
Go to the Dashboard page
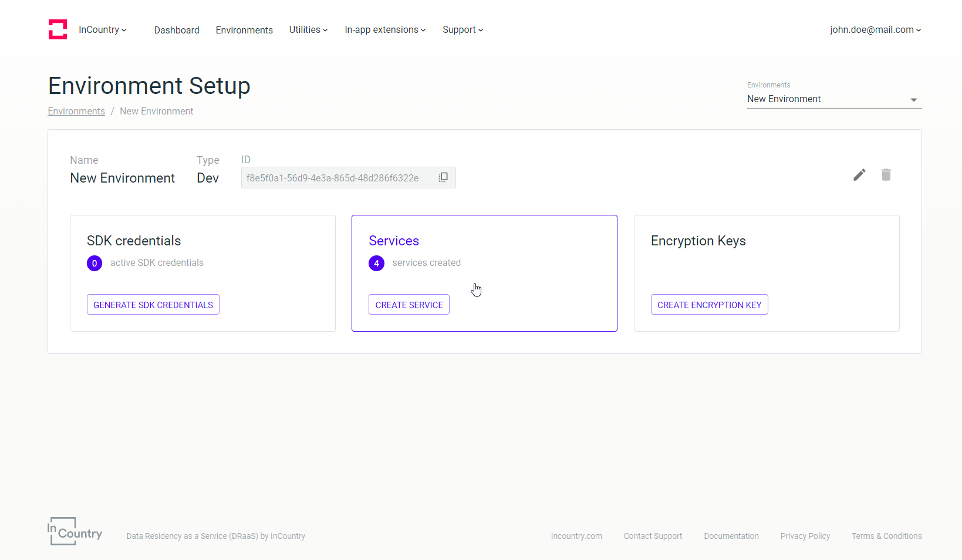(177, 30)
